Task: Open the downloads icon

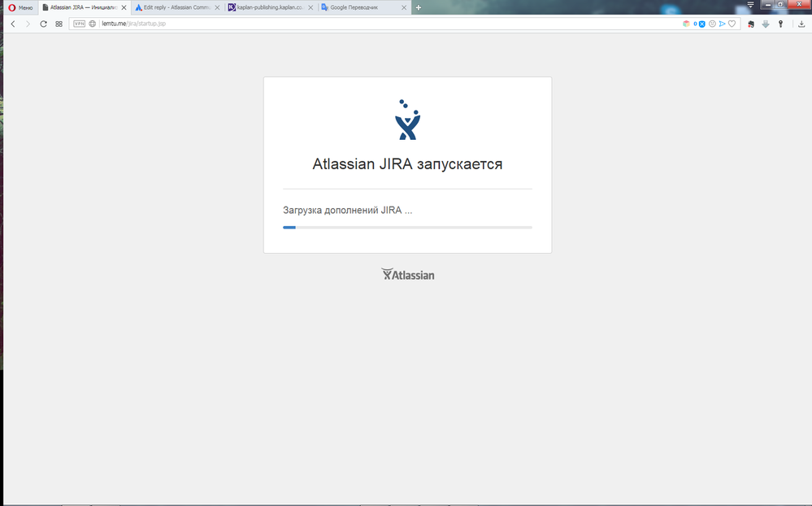Action: 801,24
